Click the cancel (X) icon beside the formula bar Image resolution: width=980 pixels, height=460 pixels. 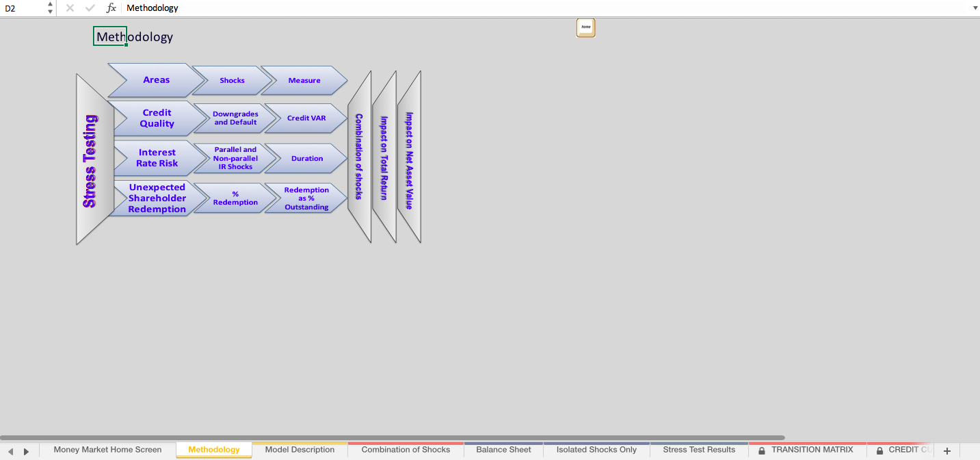pos(69,8)
